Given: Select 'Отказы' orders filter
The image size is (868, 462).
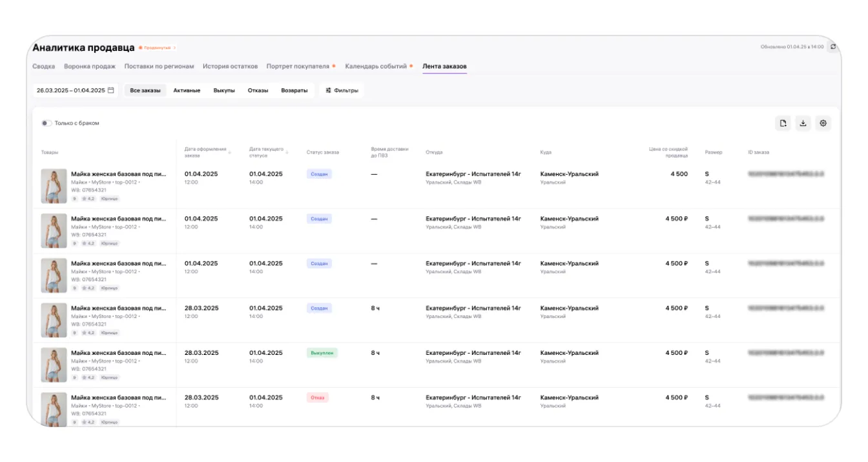Looking at the screenshot, I should 258,90.
